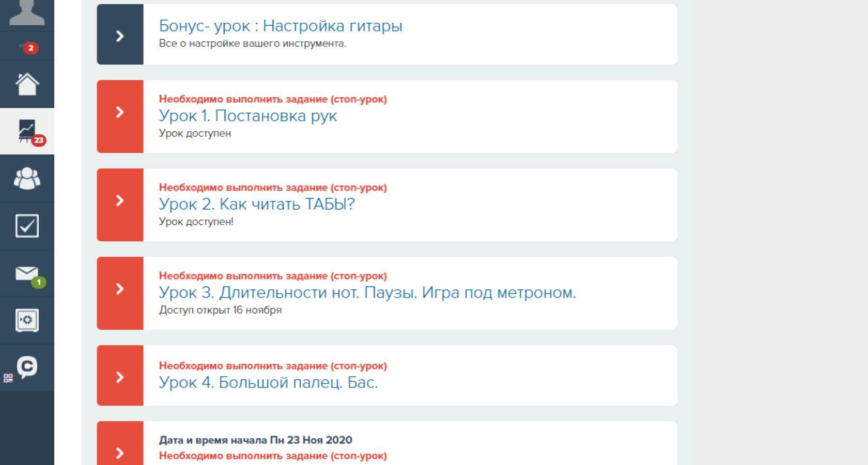Open trainings chart icon with 23 badge

[28, 131]
